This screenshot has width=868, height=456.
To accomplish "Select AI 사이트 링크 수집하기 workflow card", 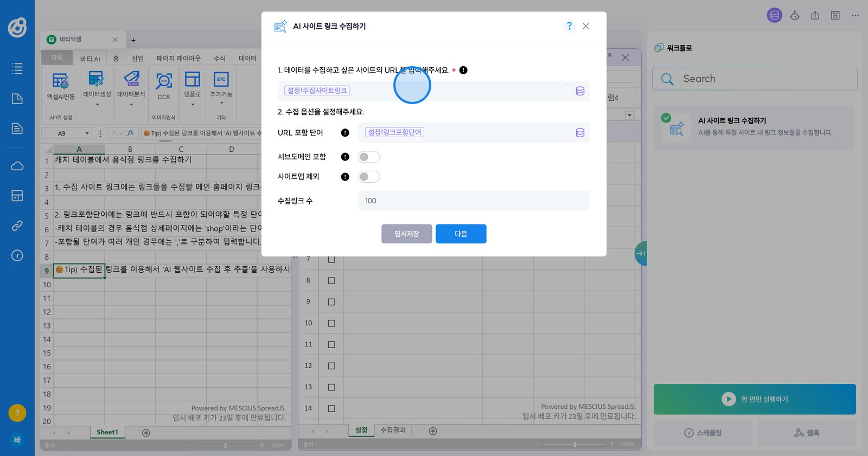I will click(x=754, y=128).
